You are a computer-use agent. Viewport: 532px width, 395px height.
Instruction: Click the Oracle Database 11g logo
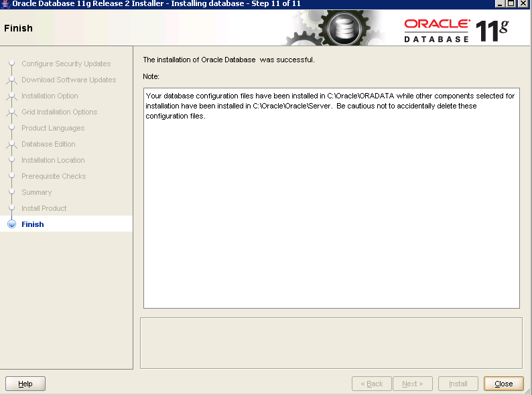tap(456, 31)
